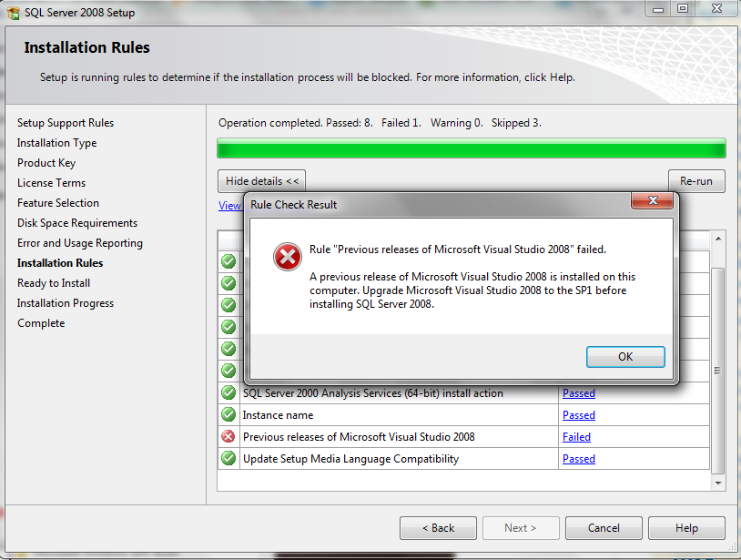
Task: Click green check beside SQL Server 2000 Analysis Services
Action: coord(228,392)
